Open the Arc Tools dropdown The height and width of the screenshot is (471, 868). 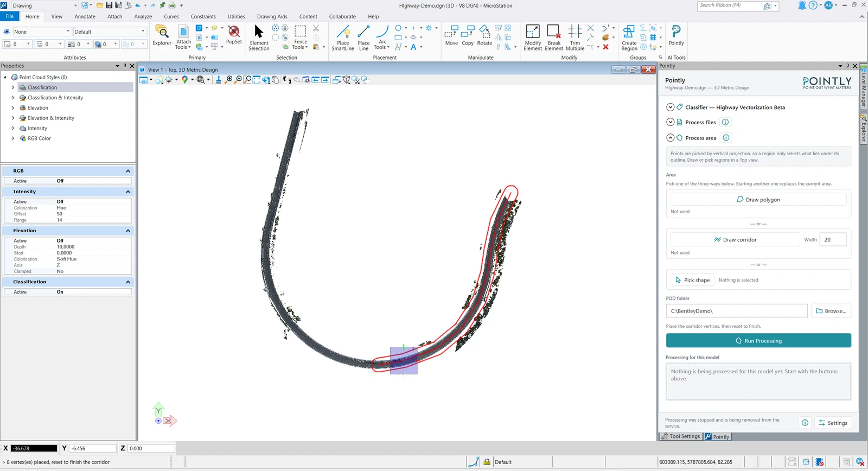382,44
